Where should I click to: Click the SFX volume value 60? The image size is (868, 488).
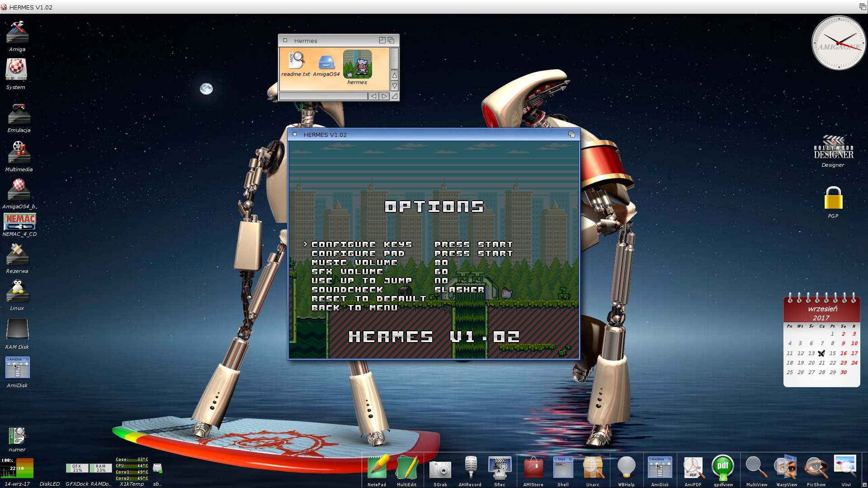tap(441, 272)
